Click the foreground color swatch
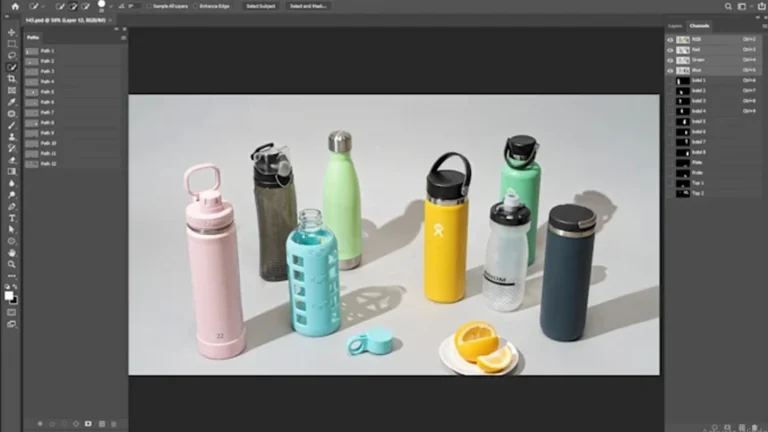The image size is (768, 432). point(9,295)
